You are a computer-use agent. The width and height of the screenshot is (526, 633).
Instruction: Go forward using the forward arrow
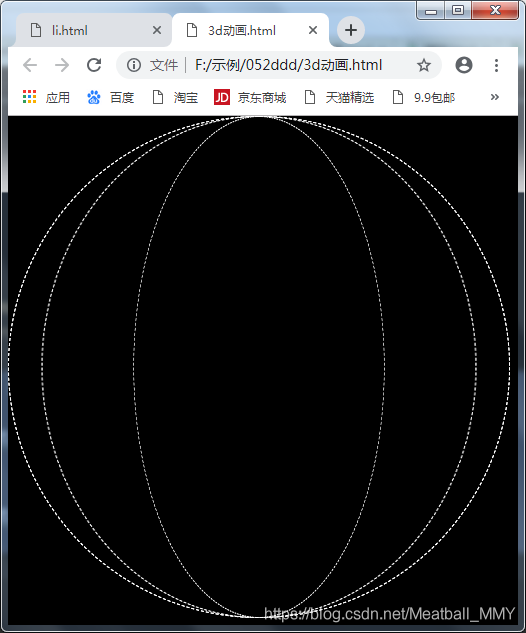[x=62, y=65]
